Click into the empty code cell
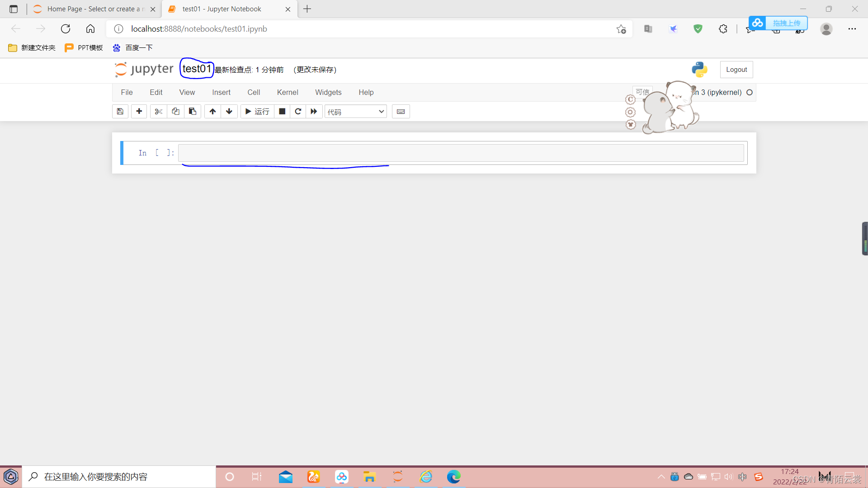 click(x=461, y=153)
